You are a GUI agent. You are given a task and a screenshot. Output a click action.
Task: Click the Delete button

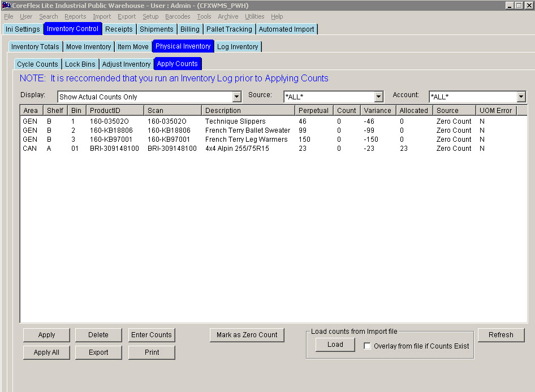[x=98, y=335]
